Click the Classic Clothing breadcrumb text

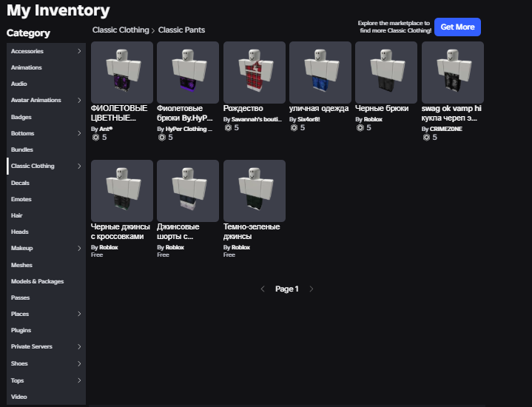click(x=121, y=30)
